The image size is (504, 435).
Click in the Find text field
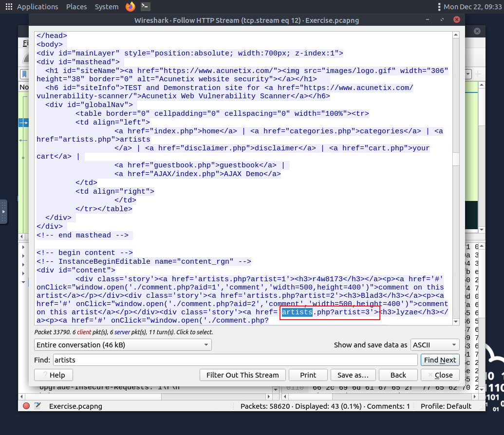tap(235, 360)
